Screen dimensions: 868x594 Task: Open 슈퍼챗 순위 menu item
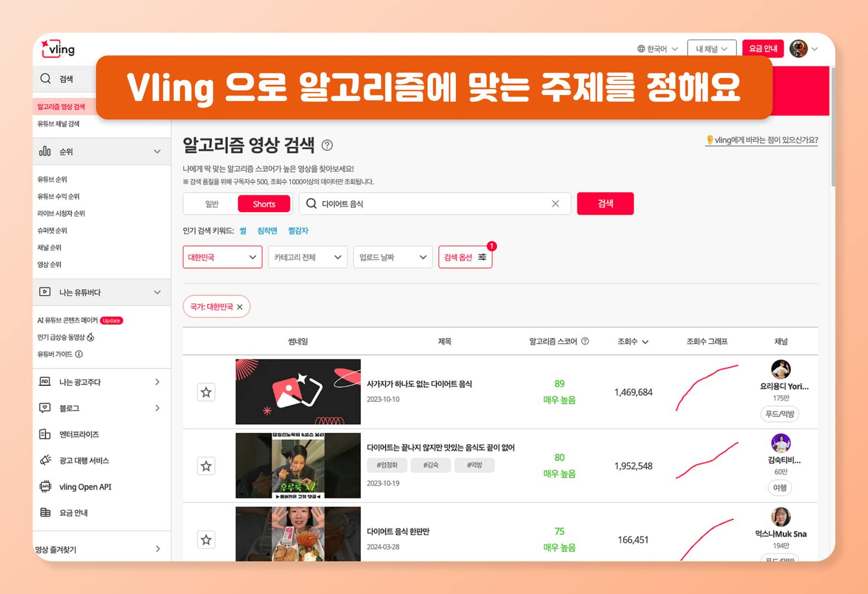[x=52, y=230]
